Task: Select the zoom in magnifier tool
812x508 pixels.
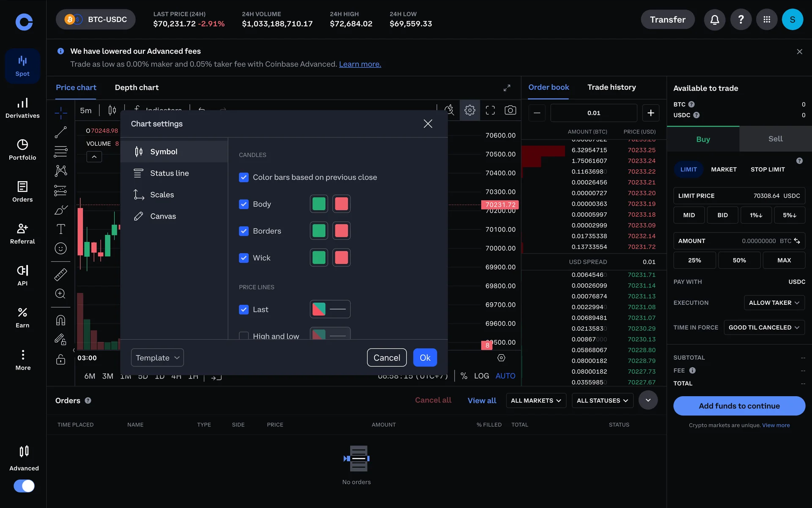Action: pos(60,294)
